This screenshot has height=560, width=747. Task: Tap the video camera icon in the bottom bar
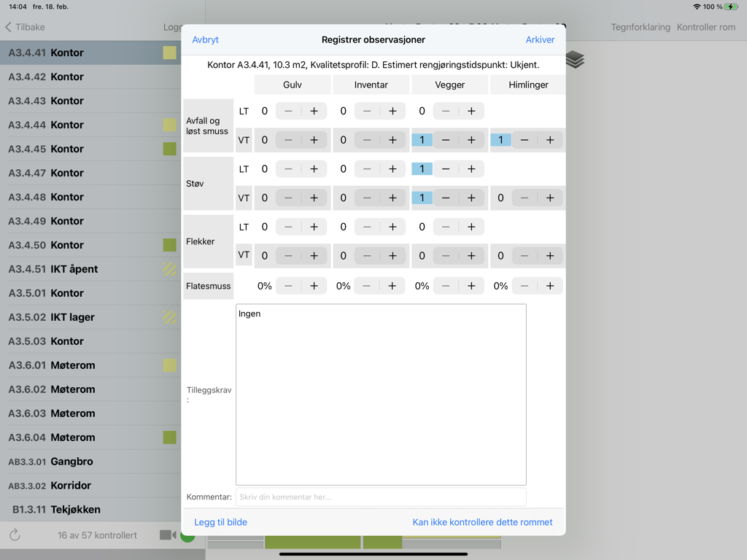pyautogui.click(x=169, y=535)
